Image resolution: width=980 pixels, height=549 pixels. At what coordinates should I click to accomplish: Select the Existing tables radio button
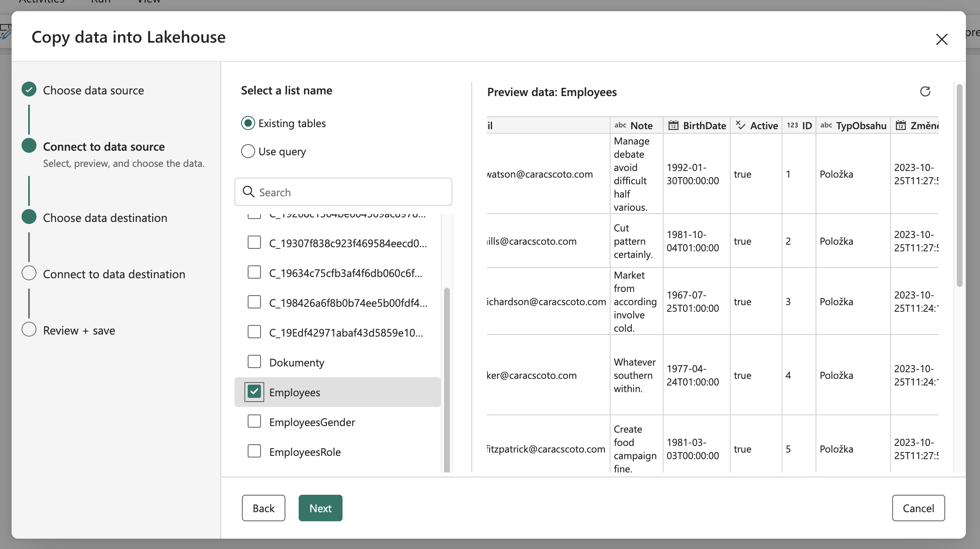tap(248, 123)
